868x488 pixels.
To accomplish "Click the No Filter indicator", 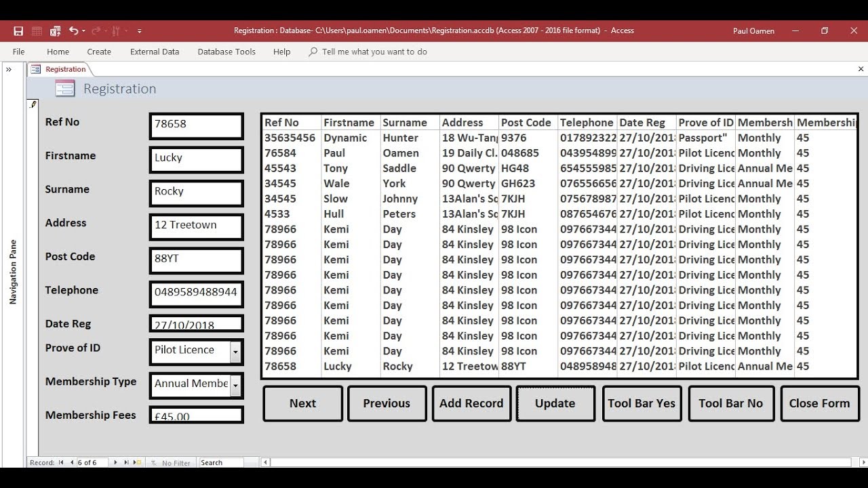I will point(171,463).
